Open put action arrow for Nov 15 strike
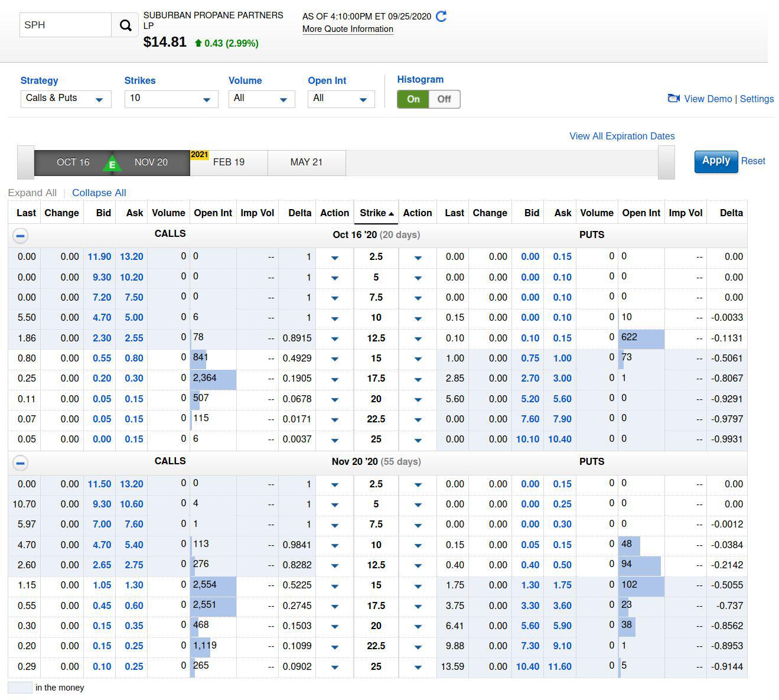This screenshot has height=700, width=779. click(x=418, y=586)
